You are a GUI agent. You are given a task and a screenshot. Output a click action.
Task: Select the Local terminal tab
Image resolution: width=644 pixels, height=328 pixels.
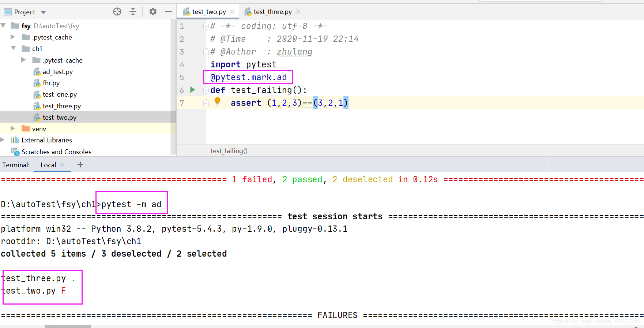click(48, 165)
